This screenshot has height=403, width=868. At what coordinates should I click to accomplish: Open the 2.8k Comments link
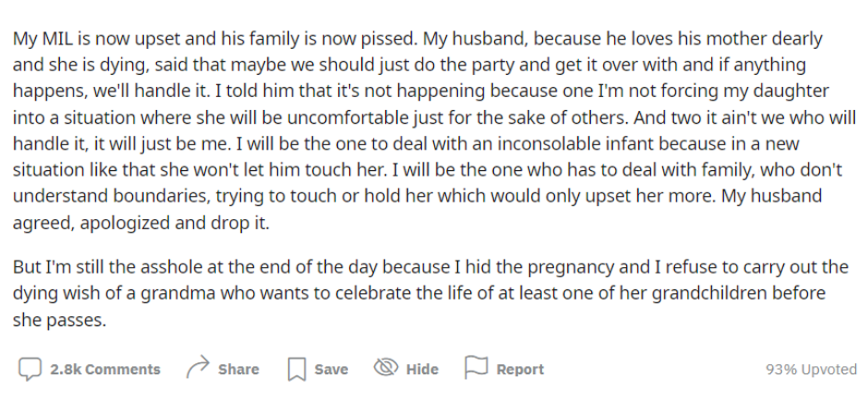[x=105, y=369]
